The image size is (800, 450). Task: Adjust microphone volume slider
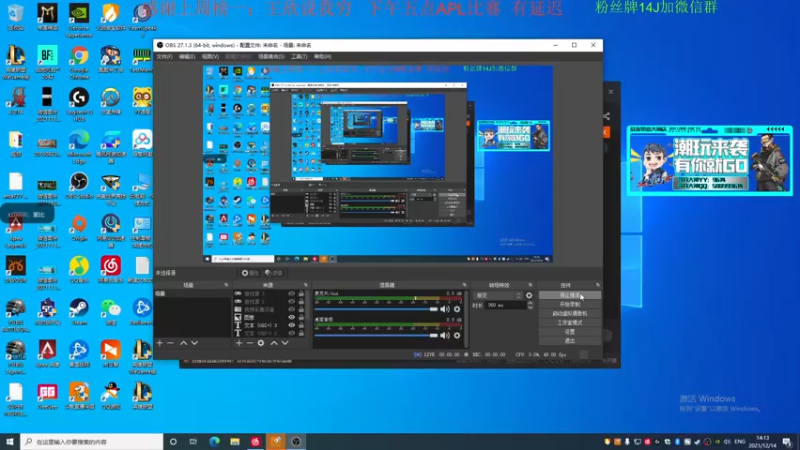coord(376,309)
